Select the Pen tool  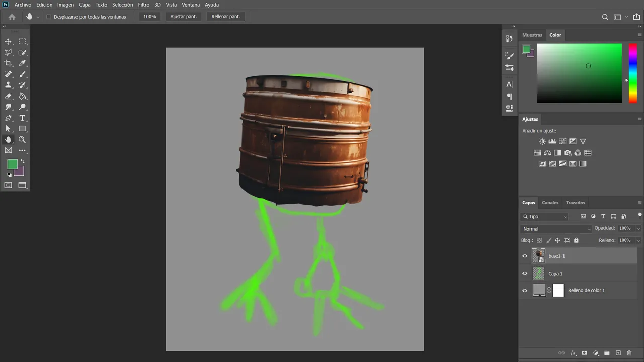coord(8,118)
